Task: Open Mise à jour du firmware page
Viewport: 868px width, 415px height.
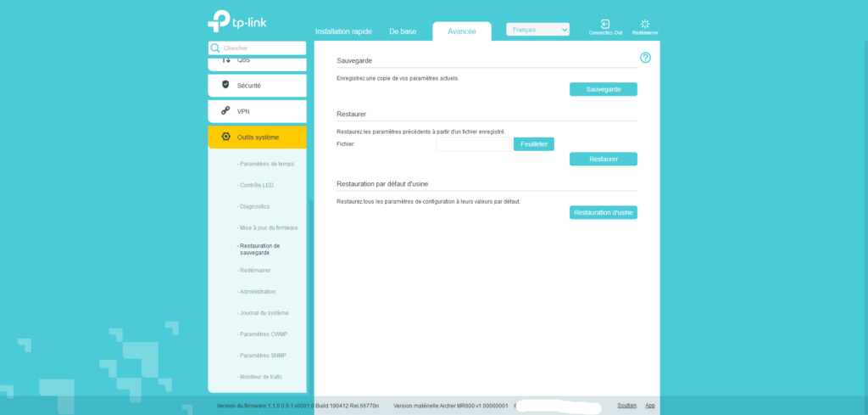Action: click(269, 227)
